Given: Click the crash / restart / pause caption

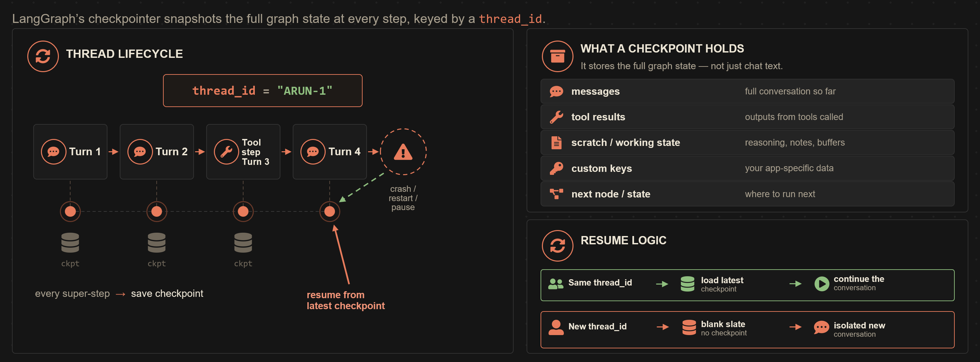Looking at the screenshot, I should pyautogui.click(x=403, y=198).
